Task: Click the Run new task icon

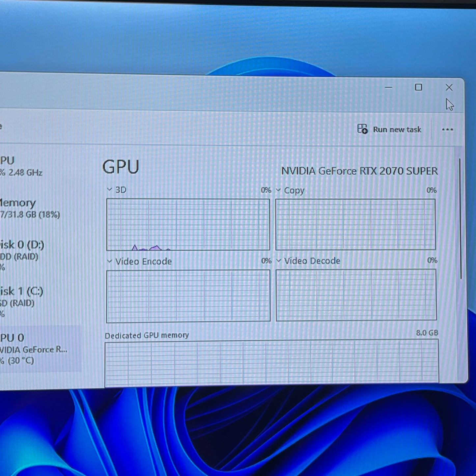Action: click(362, 129)
